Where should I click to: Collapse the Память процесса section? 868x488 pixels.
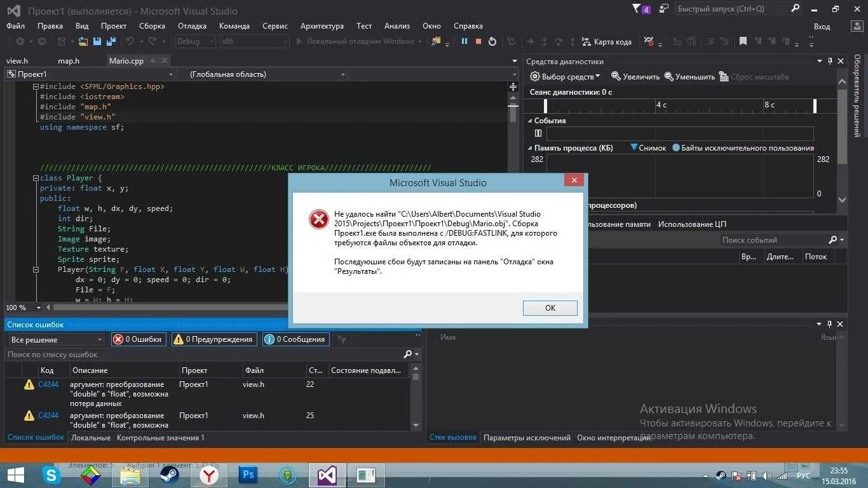pyautogui.click(x=529, y=147)
